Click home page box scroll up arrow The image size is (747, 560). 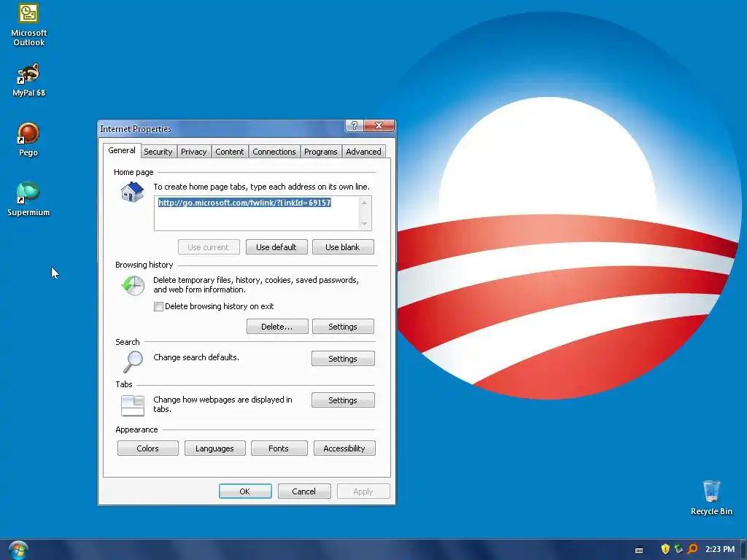click(365, 203)
